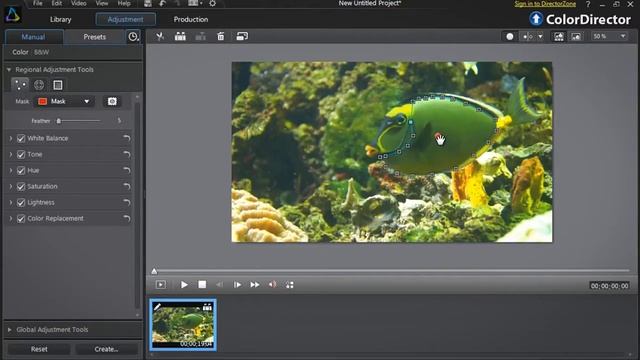The image size is (640, 360).
Task: Play the video preview
Action: 184,284
